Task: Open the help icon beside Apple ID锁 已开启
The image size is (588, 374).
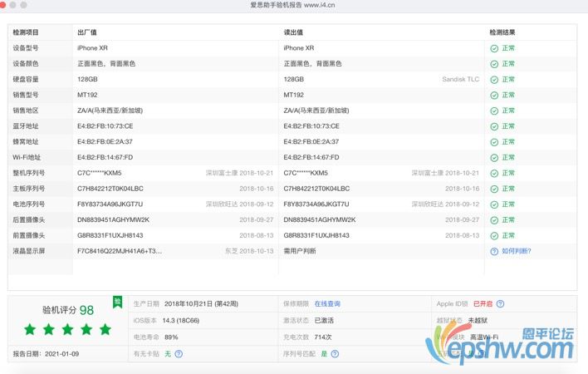Action: pyautogui.click(x=500, y=304)
